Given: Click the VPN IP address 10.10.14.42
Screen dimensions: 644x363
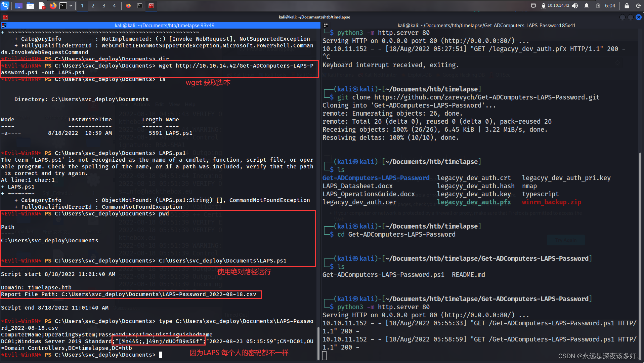Looking at the screenshot, I should pyautogui.click(x=558, y=5).
